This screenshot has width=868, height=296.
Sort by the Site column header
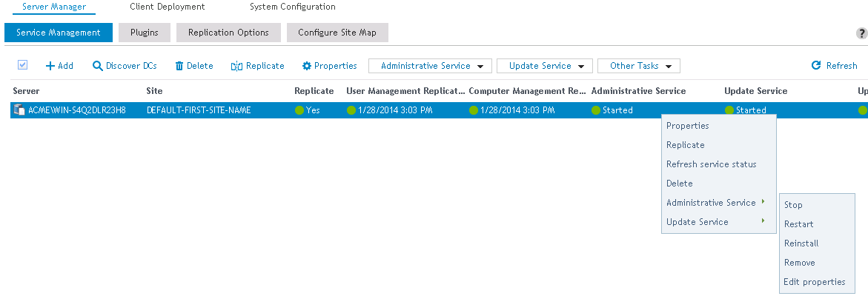(155, 91)
